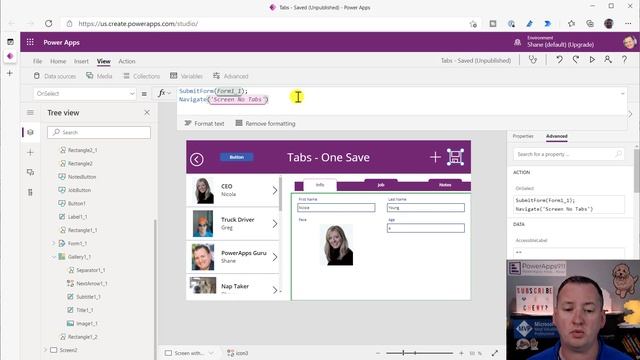Open the Home menu
The width and height of the screenshot is (640, 360).
(x=58, y=61)
